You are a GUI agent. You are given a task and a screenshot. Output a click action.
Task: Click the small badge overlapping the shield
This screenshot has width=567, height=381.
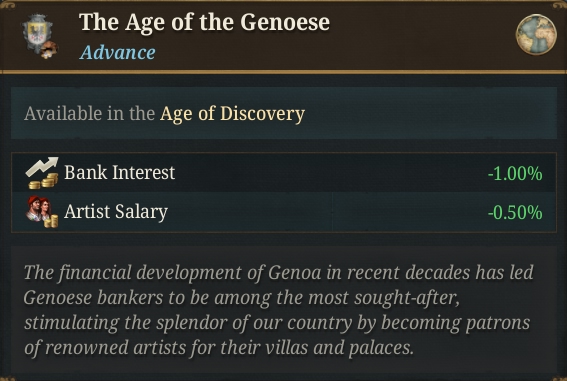tap(49, 50)
